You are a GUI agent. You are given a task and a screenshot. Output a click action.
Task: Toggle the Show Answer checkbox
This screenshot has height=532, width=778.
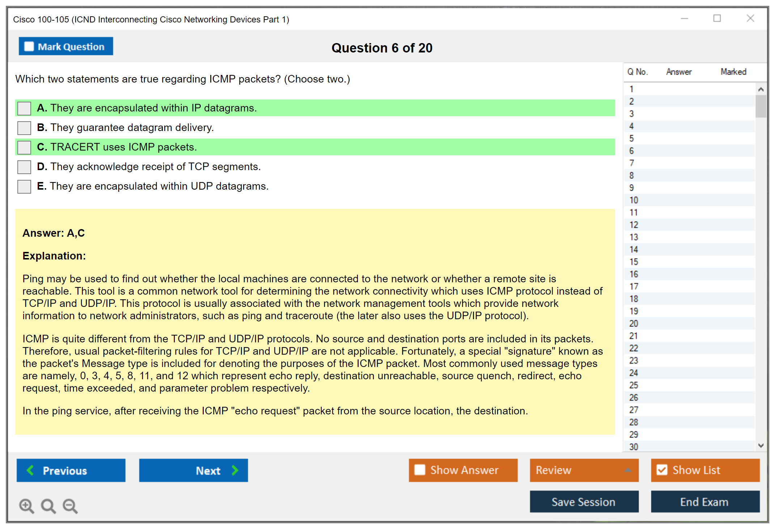coord(420,470)
